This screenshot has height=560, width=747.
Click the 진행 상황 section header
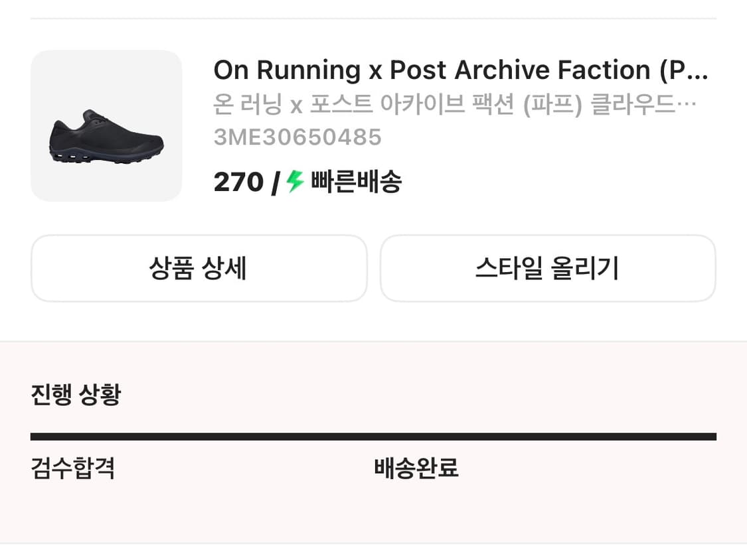pos(73,394)
